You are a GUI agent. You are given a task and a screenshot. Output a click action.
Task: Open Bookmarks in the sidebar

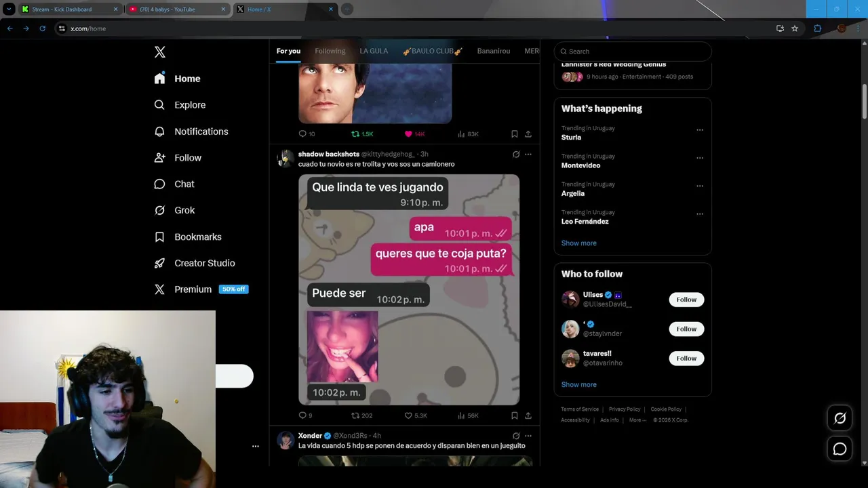click(188, 237)
